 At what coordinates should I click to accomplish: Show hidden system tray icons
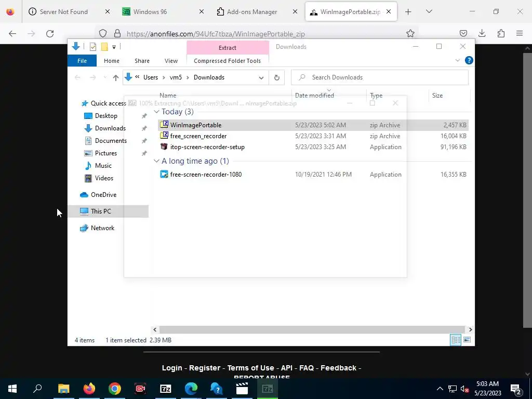pyautogui.click(x=440, y=389)
